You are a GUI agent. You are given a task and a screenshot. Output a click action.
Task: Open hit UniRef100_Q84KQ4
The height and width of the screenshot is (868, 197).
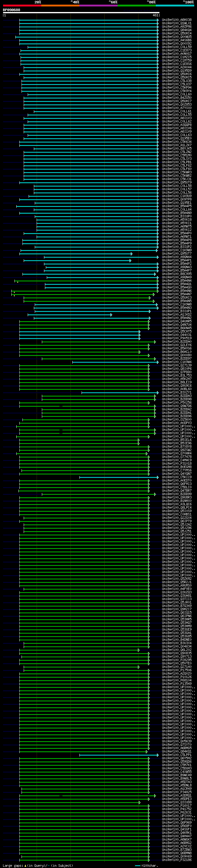[177, 30]
